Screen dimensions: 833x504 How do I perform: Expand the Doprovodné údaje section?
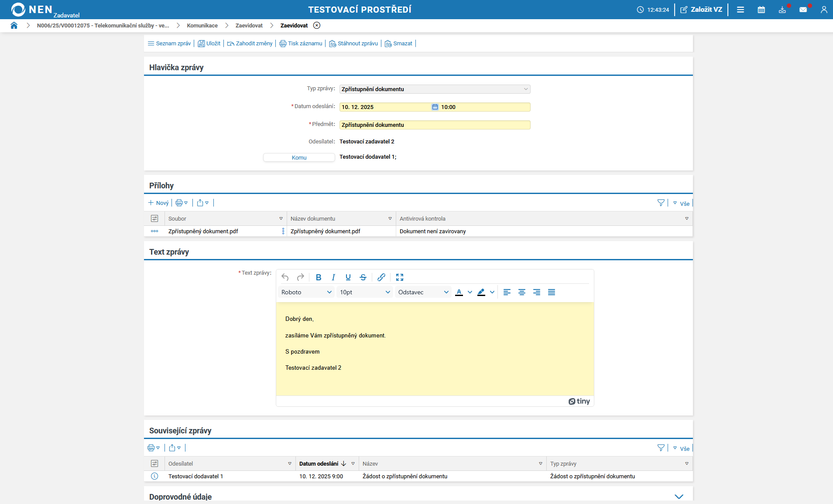[x=679, y=497]
